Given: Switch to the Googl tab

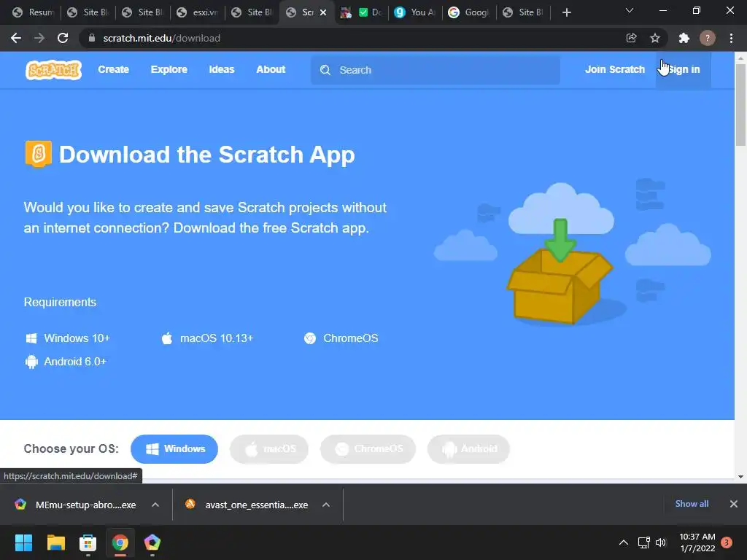Looking at the screenshot, I should [470, 12].
